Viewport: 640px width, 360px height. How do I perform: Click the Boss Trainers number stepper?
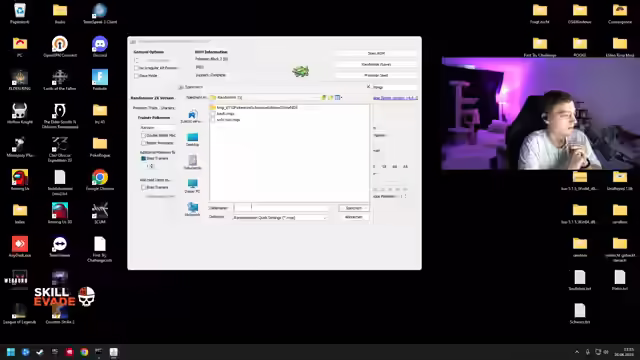(152, 166)
